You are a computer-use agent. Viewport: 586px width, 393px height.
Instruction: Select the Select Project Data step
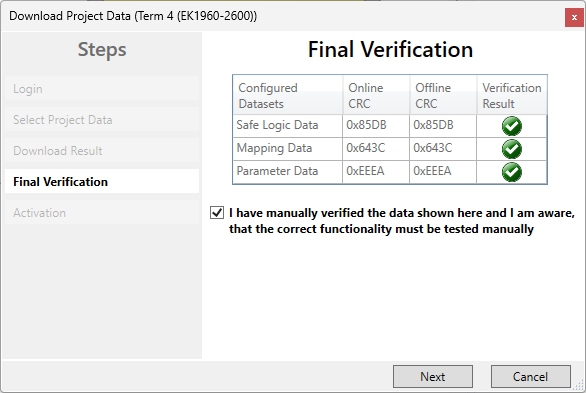click(102, 120)
